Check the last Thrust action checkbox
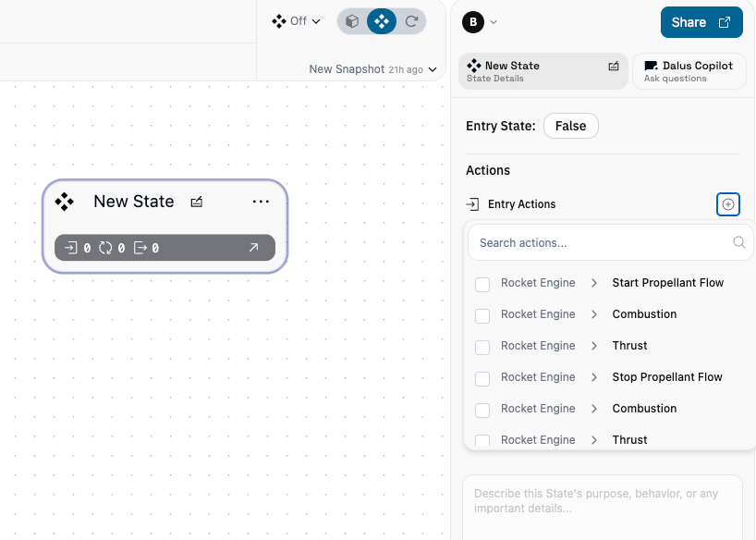 482,440
